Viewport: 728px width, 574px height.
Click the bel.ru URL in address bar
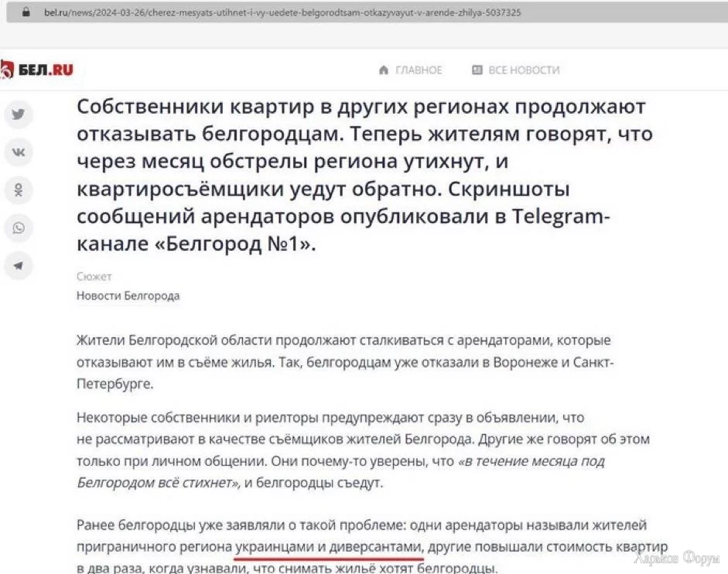click(282, 12)
